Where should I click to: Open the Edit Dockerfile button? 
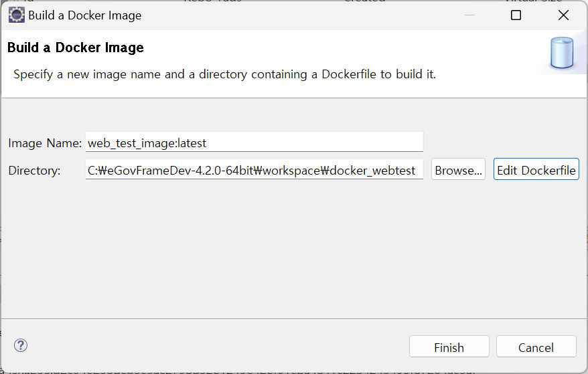(x=536, y=170)
